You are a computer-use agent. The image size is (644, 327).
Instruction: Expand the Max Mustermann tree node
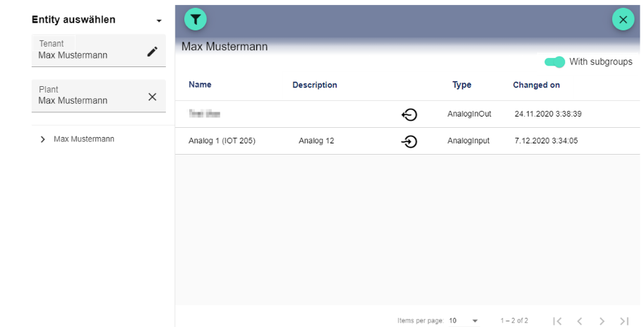point(44,140)
